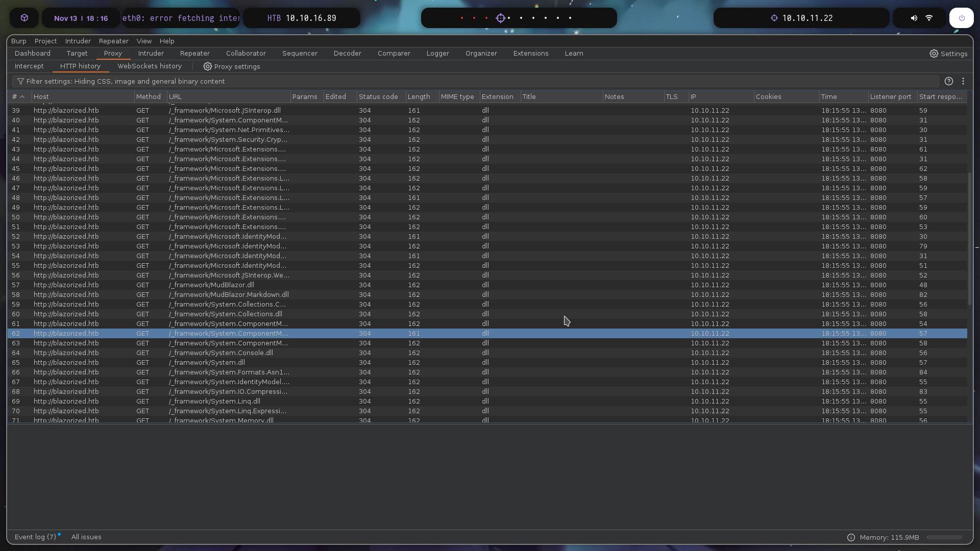The width and height of the screenshot is (980, 551).
Task: Click the date and time widget
Action: tap(81, 18)
